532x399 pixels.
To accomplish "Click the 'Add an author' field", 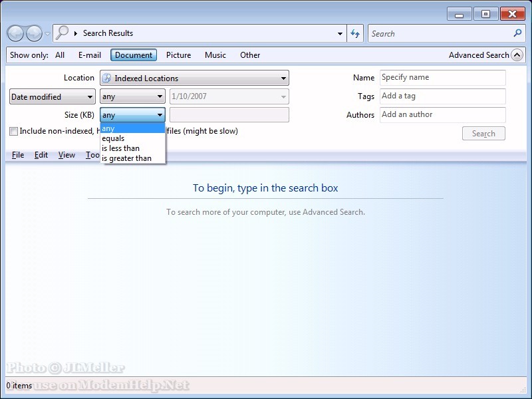I will tap(443, 114).
